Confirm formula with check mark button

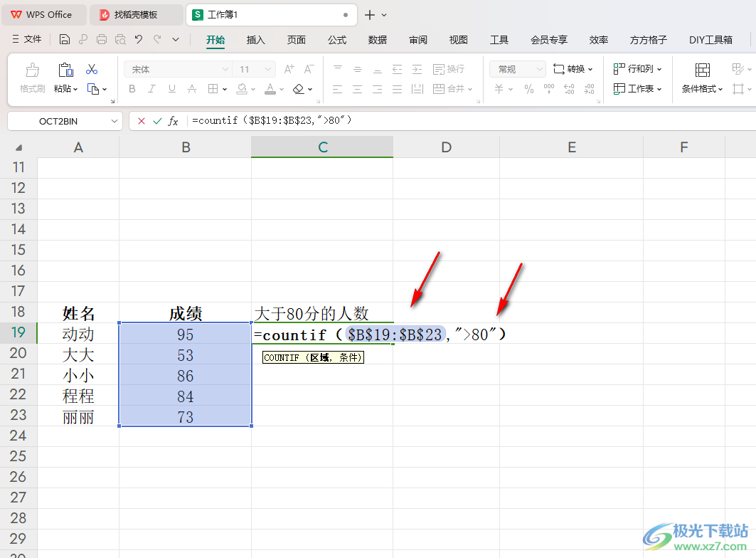157,121
